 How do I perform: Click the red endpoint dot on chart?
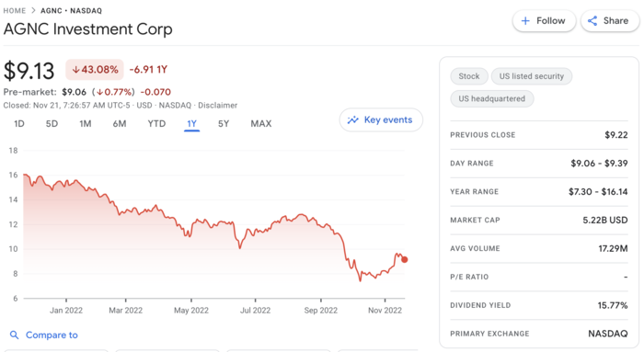click(x=405, y=259)
